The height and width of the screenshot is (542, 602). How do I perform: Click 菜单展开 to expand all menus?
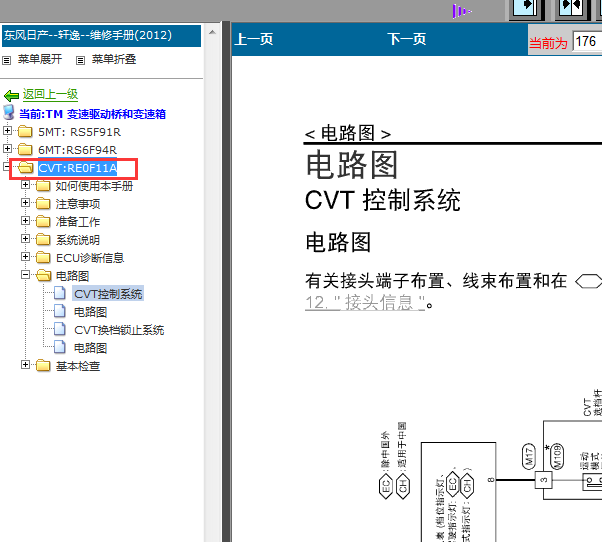(x=40, y=59)
